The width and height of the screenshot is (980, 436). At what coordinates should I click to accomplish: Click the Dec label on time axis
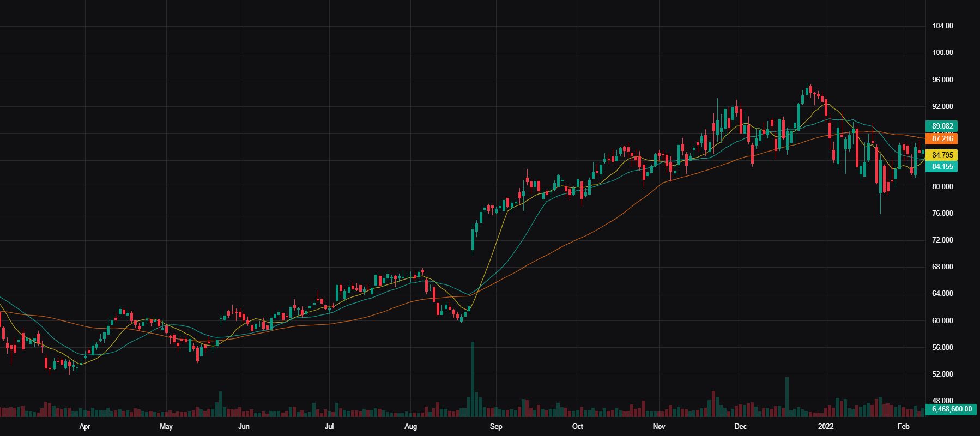(740, 427)
